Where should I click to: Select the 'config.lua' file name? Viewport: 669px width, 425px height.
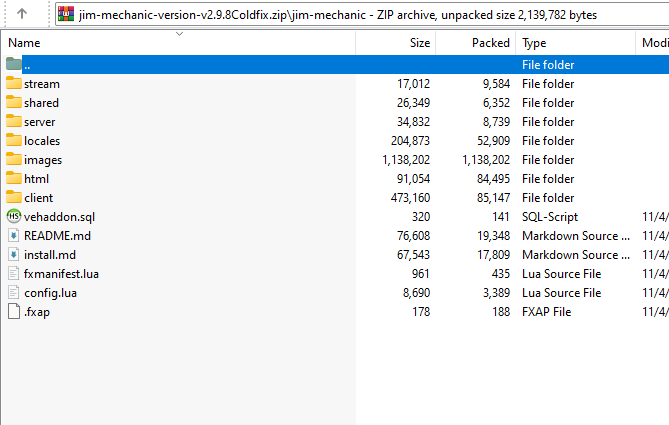[50, 294]
